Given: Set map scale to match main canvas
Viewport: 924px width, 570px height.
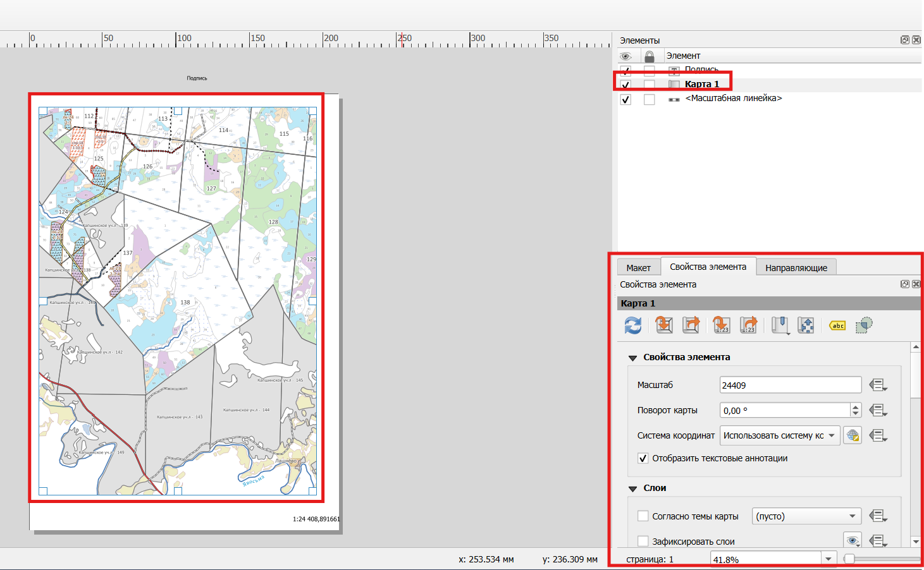Looking at the screenshot, I should pos(722,325).
